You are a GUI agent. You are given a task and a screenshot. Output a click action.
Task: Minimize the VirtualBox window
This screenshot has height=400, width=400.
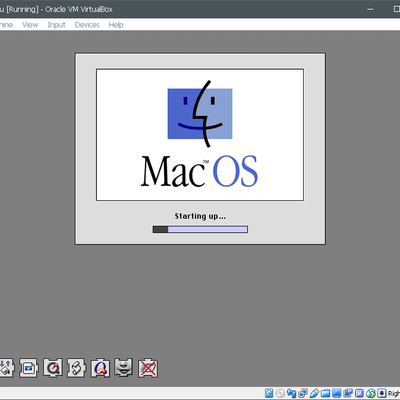[370, 9]
